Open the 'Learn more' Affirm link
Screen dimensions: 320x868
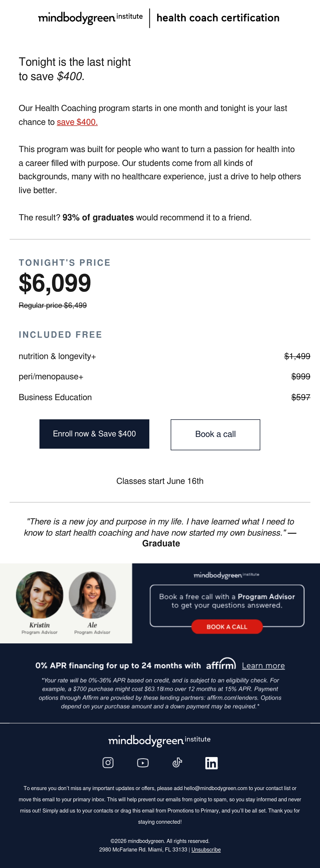click(263, 666)
